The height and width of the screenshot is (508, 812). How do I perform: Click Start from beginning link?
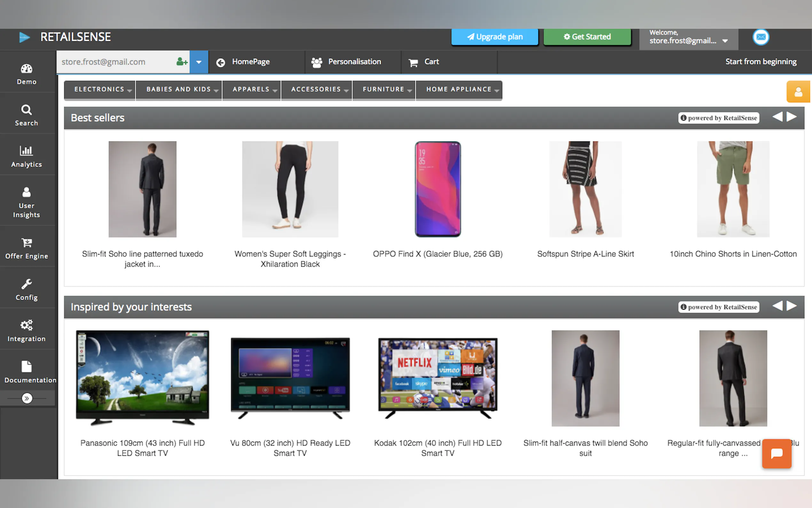coord(761,62)
